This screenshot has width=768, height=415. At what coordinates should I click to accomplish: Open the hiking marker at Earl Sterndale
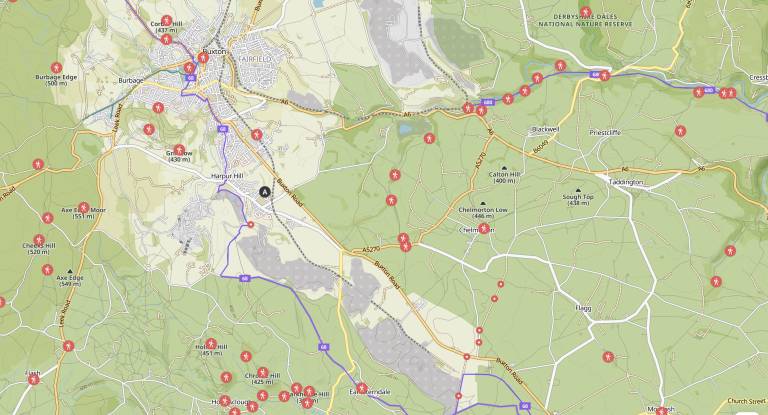pyautogui.click(x=361, y=387)
